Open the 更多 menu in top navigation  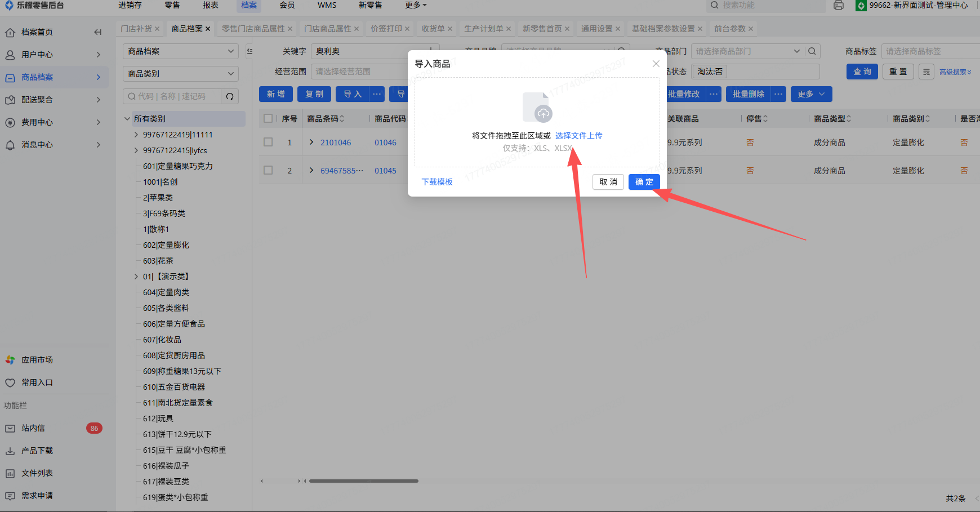click(416, 6)
